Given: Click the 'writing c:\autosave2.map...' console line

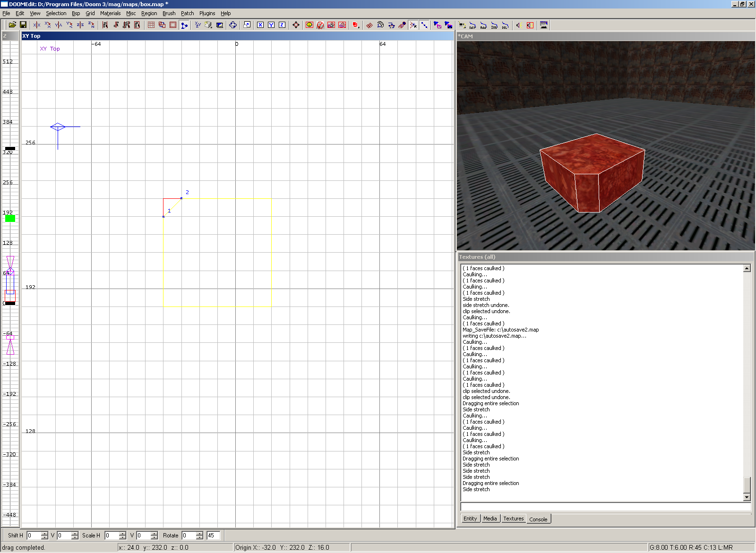Looking at the screenshot, I should 494,336.
